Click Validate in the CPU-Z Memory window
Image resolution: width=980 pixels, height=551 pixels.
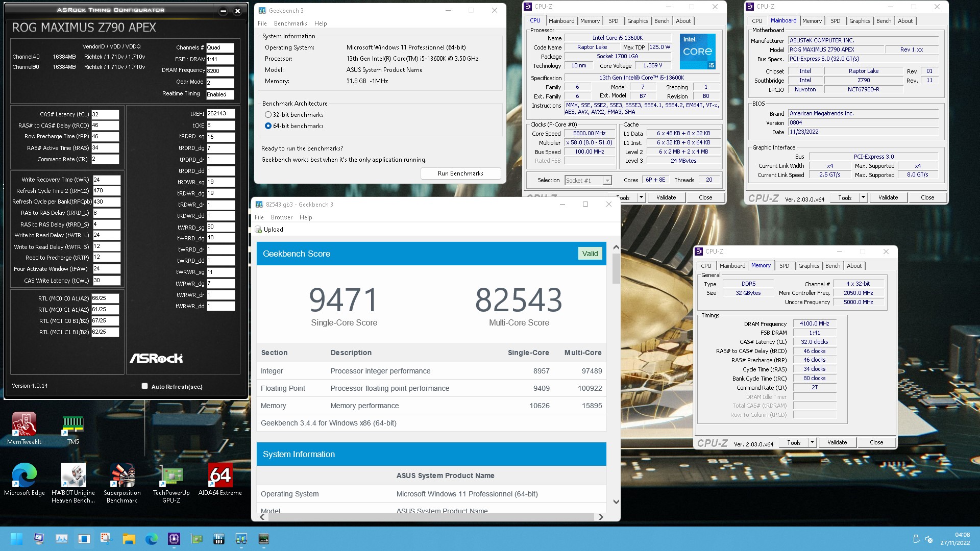[837, 442]
